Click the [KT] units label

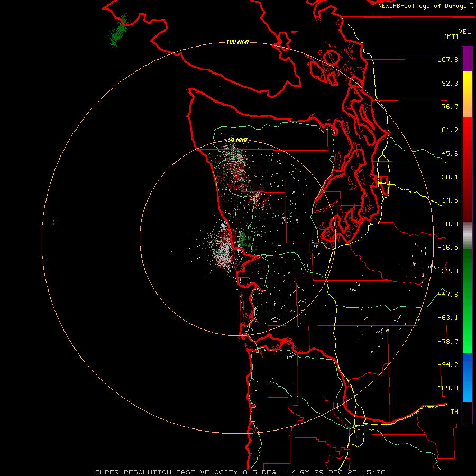[x=452, y=36]
